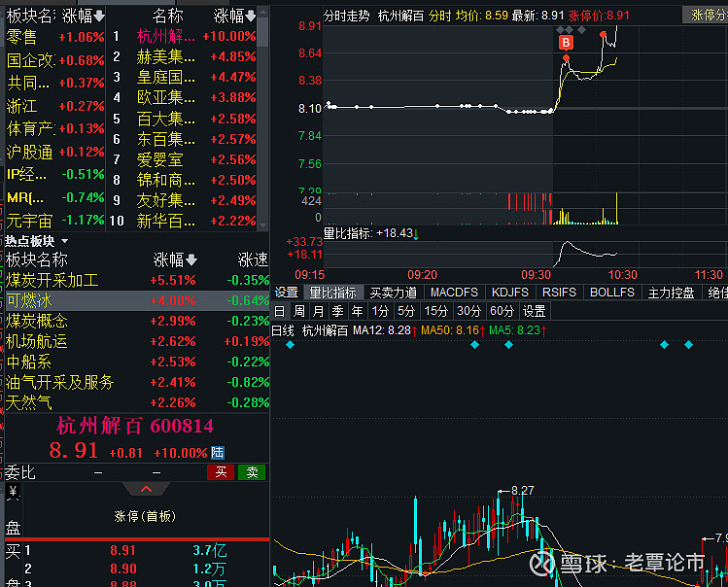
Task: Select 零售 sector row
Action: [55, 37]
